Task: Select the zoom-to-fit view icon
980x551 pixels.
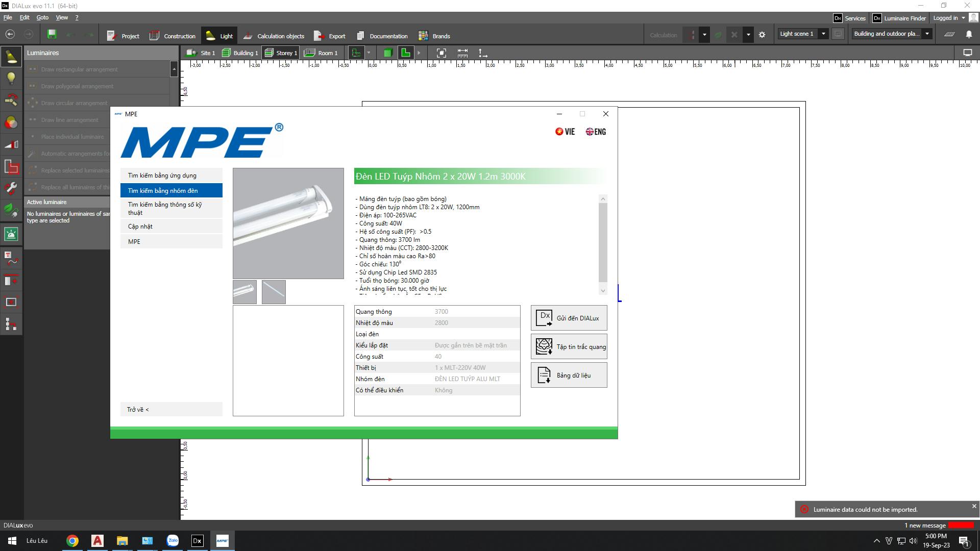Action: coord(442,53)
